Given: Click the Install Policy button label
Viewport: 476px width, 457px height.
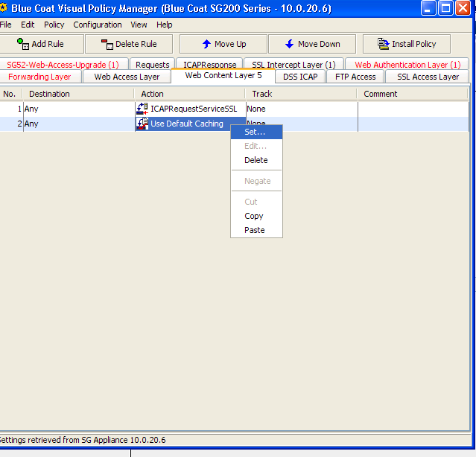Looking at the screenshot, I should [x=414, y=44].
